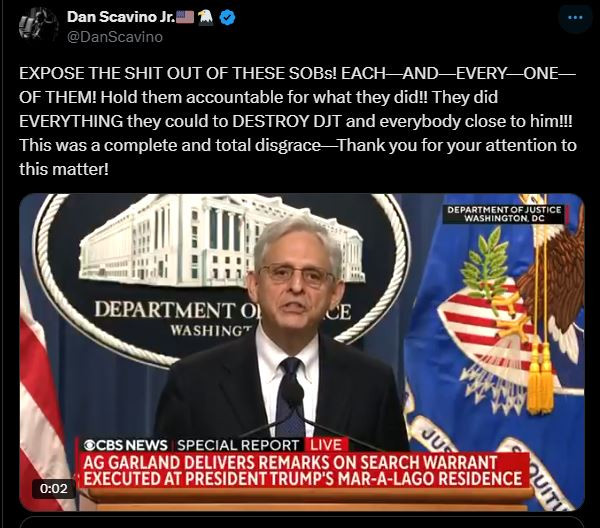Click the "this matter!" final tweet line
This screenshot has height=528, width=600.
(64, 169)
